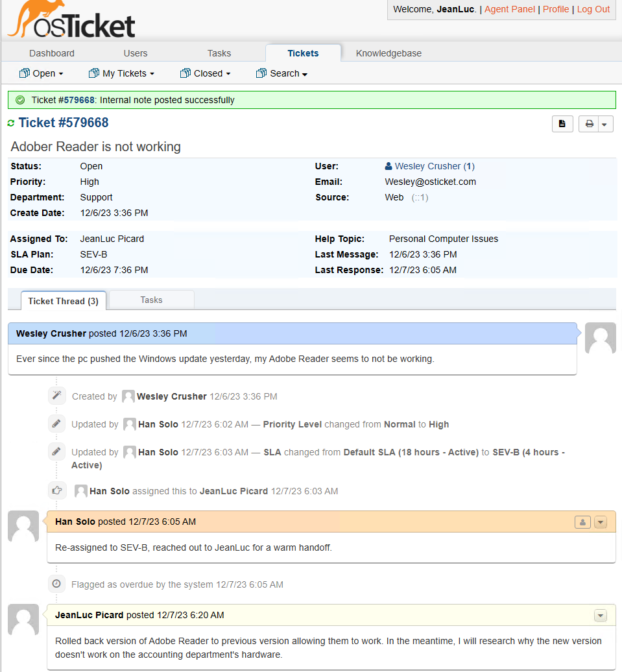Expand the print options dropdown arrow
This screenshot has width=622, height=672.
(604, 125)
